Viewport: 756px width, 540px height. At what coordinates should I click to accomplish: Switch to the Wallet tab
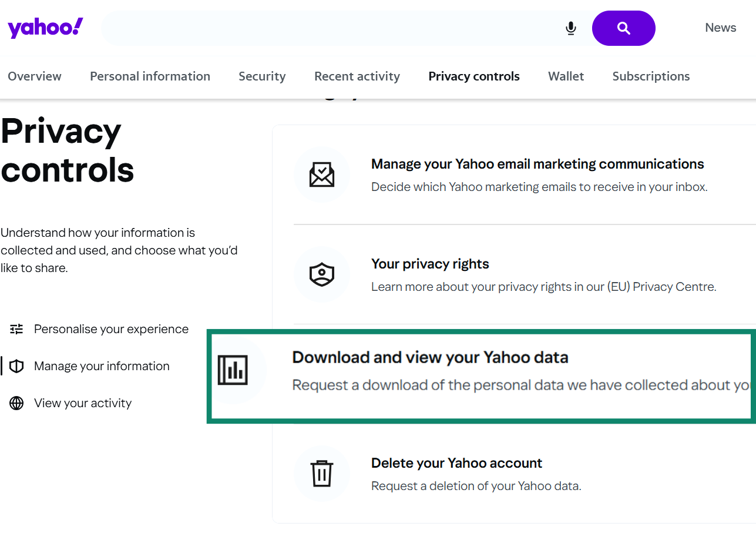(x=566, y=76)
